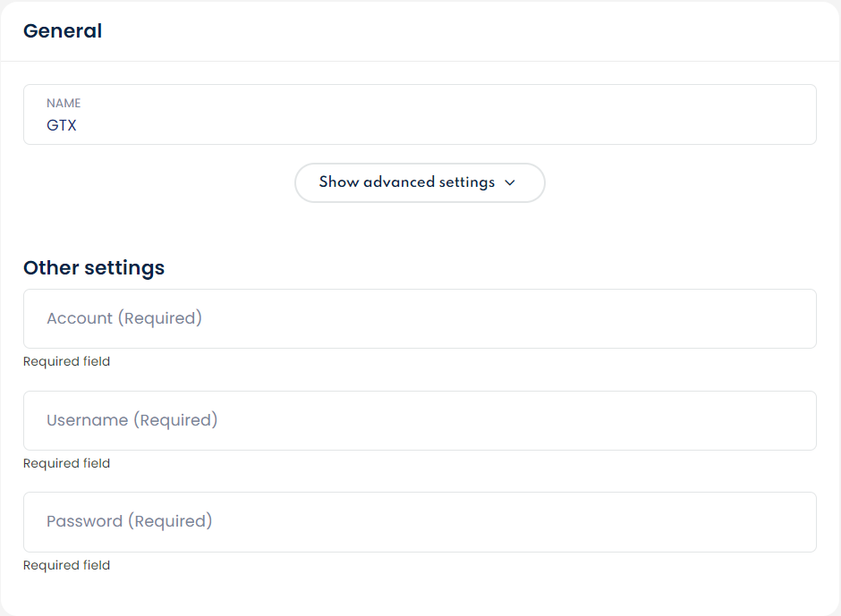This screenshot has width=841, height=616.
Task: Click the Password placeholder text
Action: tap(129, 521)
